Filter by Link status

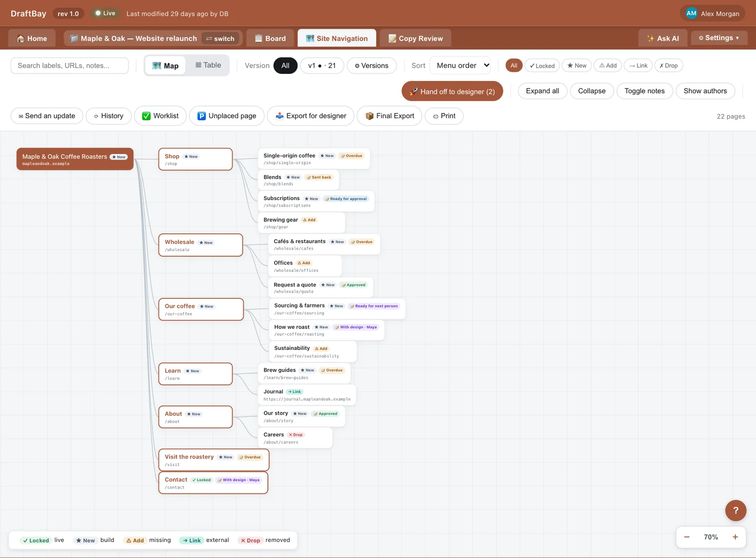click(638, 66)
